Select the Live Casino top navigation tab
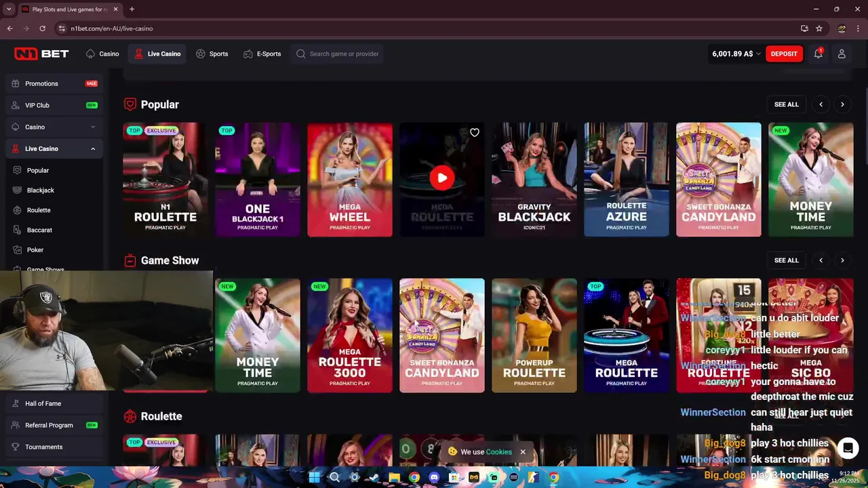868x488 pixels. point(157,54)
